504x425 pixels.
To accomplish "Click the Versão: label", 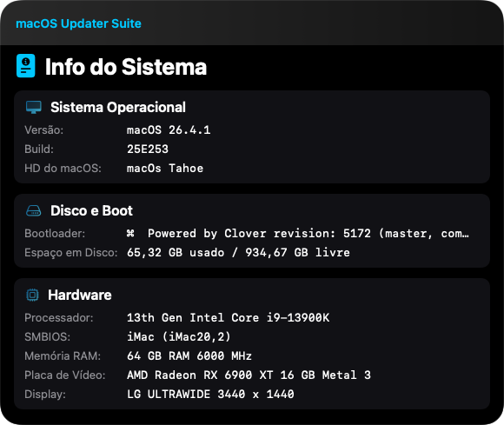I will tap(44, 130).
